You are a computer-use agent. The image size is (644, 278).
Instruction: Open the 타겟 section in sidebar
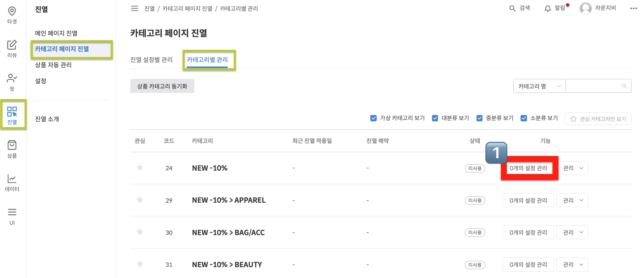click(12, 15)
